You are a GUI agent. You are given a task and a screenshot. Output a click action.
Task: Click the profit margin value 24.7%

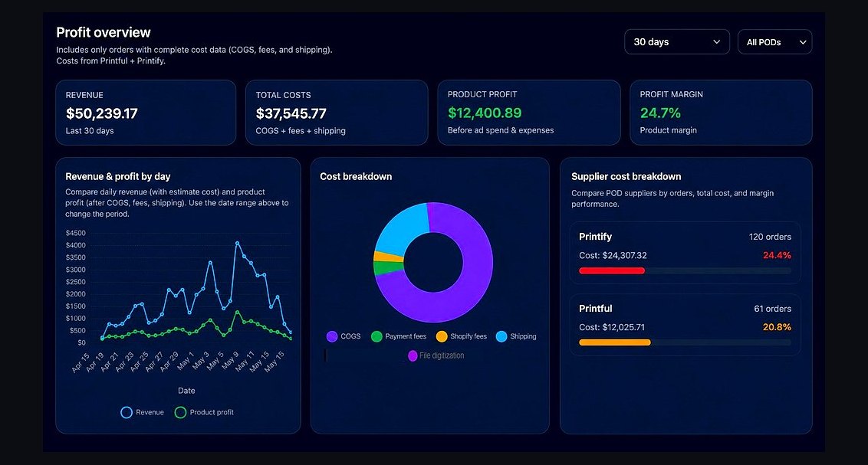pos(660,113)
